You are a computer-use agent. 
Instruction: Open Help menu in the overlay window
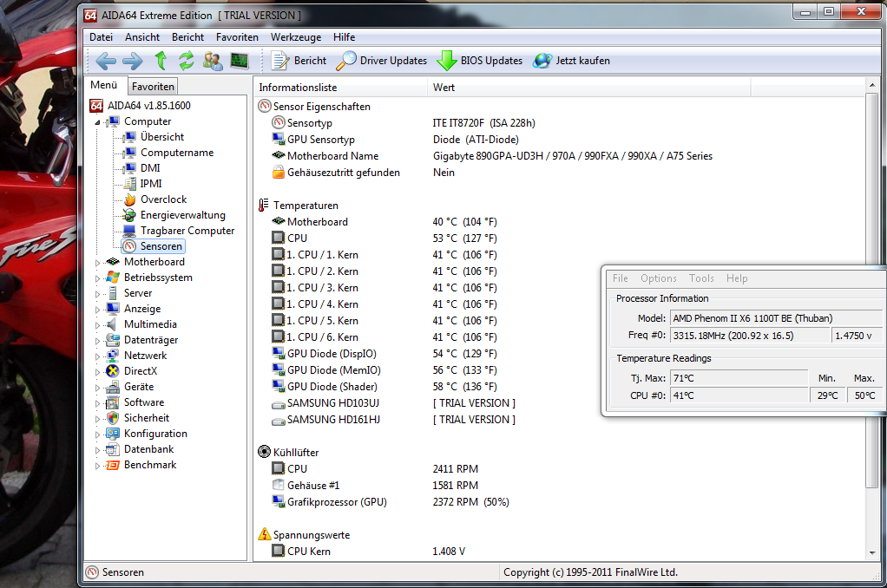737,278
